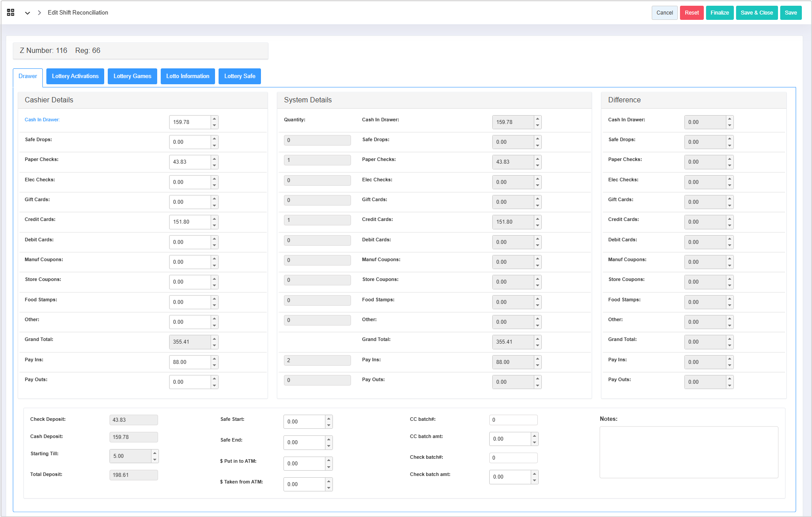The height and width of the screenshot is (517, 812).
Task: Decrease Safe Start value
Action: (x=329, y=425)
